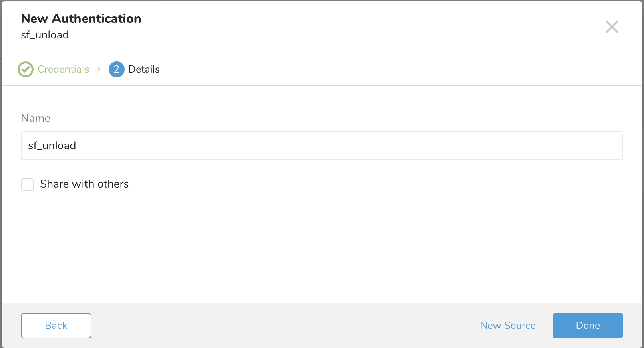Click the empty footer space left of New Source
The width and height of the screenshot is (644, 348).
tap(280, 325)
